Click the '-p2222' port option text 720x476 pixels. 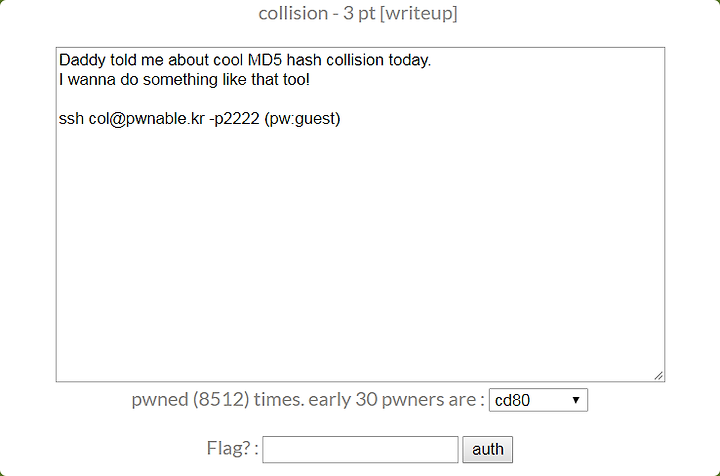tap(234, 119)
